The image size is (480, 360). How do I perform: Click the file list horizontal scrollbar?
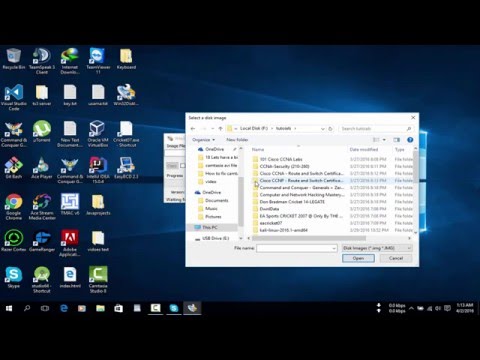pyautogui.click(x=308, y=238)
